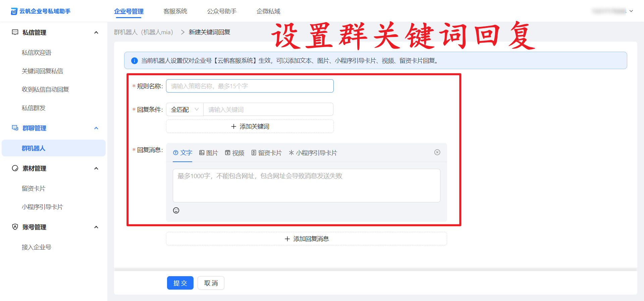Image resolution: width=644 pixels, height=301 pixels.
Task: Go back via 群机器人（机器人mia）breadcrumb
Action: [x=144, y=32]
